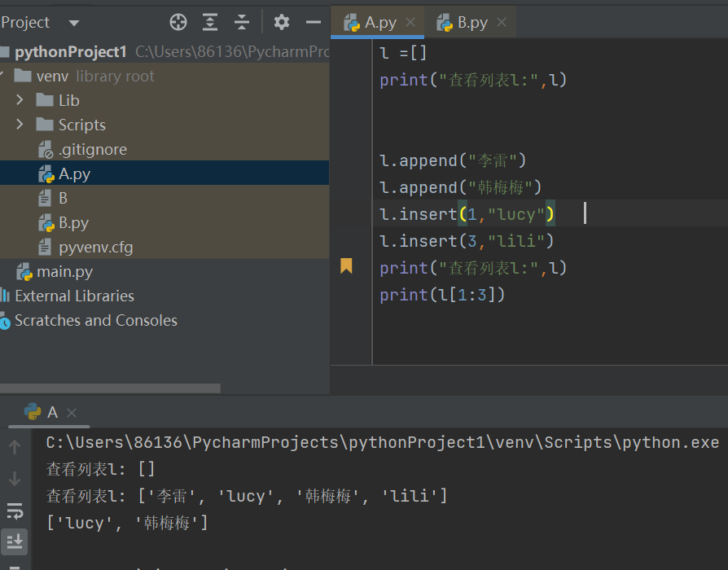Toggle scroll to end in console

tap(15, 541)
